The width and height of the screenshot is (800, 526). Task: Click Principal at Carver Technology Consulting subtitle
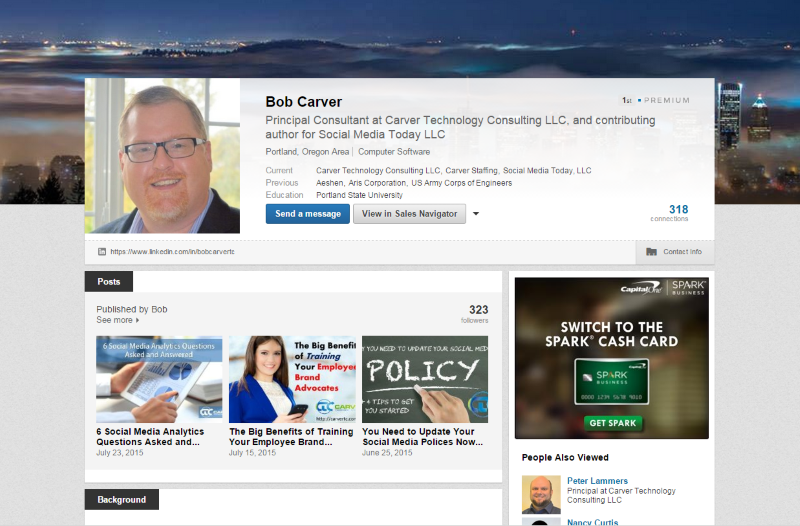621,495
